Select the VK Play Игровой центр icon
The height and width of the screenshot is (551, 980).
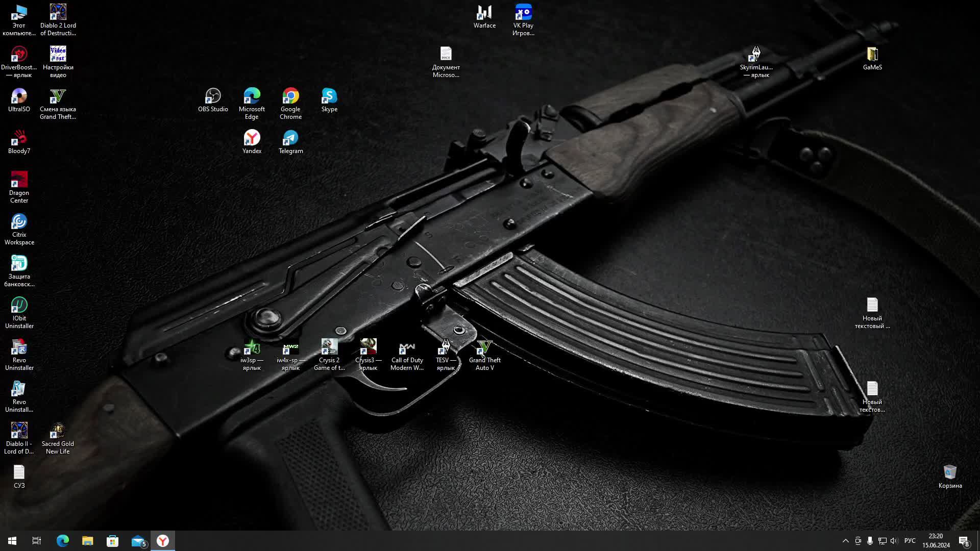(523, 20)
